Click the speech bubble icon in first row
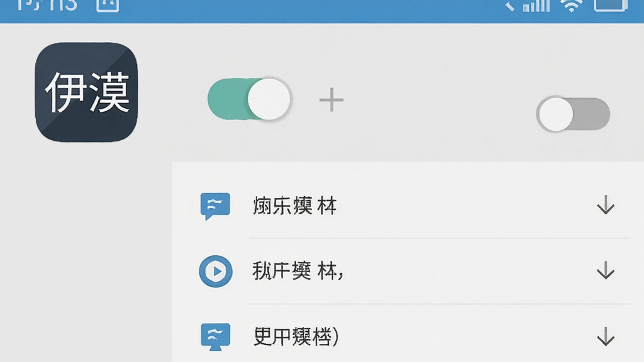The height and width of the screenshot is (362, 644). point(215,206)
